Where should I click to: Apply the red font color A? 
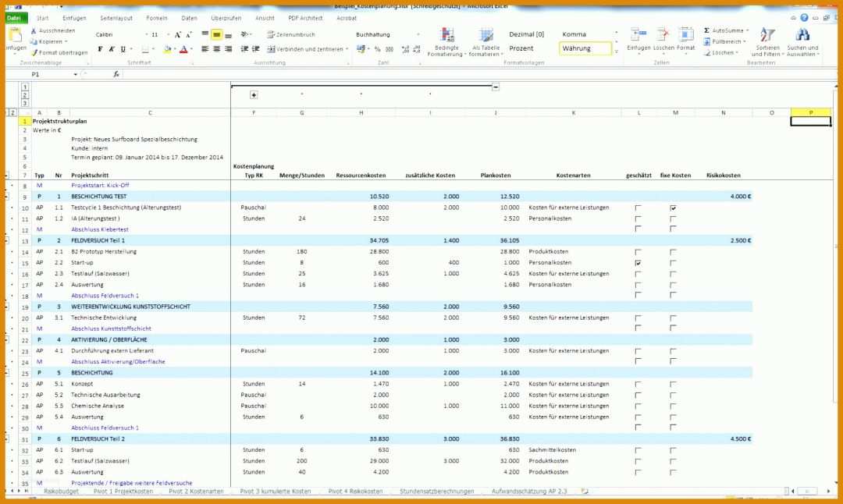[183, 49]
